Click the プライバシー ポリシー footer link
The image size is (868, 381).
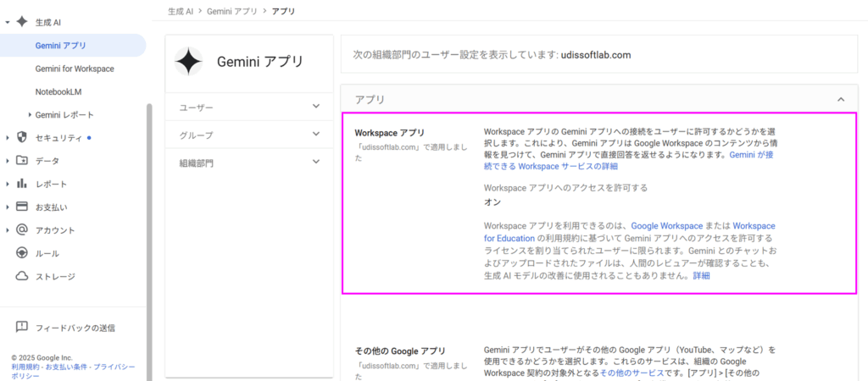[73, 371]
